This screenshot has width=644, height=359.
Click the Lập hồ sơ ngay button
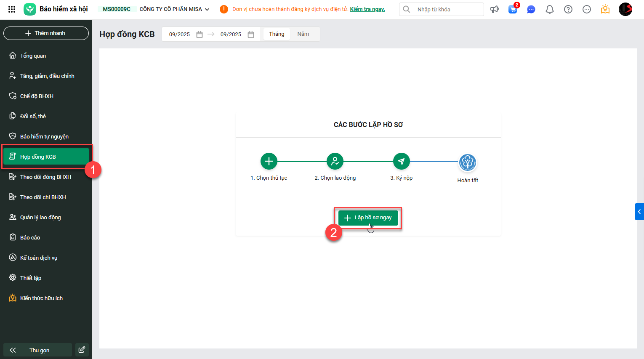point(368,218)
